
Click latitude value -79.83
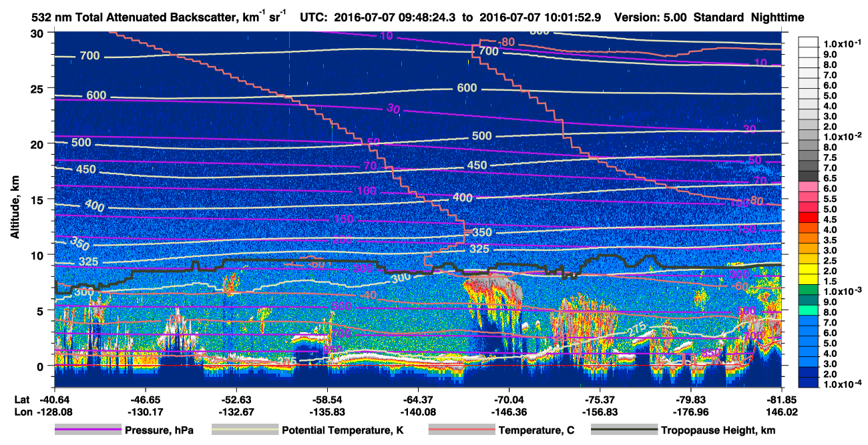691,400
